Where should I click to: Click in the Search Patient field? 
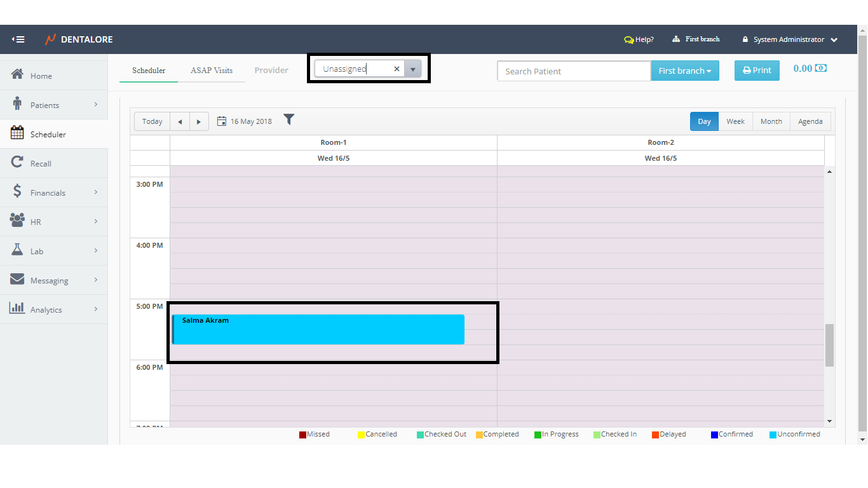[573, 71]
